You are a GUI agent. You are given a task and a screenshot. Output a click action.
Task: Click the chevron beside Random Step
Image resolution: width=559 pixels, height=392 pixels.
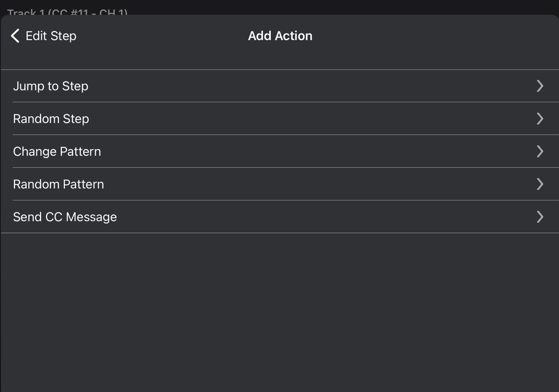[x=540, y=119]
